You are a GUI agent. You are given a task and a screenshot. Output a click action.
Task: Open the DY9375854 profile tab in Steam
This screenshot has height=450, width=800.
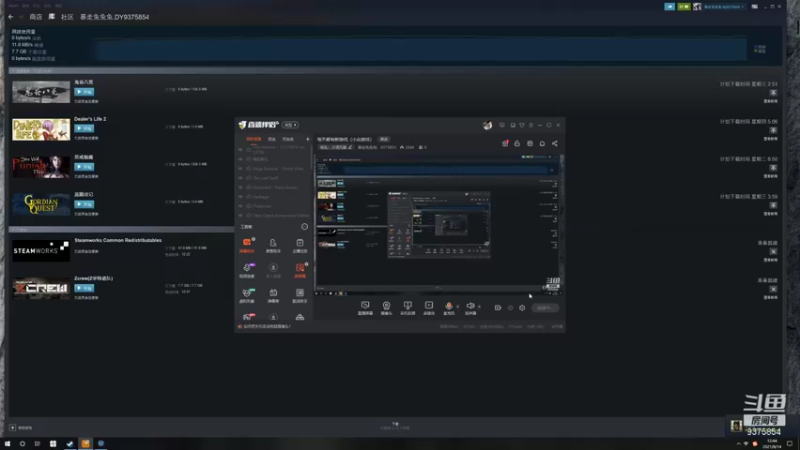[x=114, y=17]
